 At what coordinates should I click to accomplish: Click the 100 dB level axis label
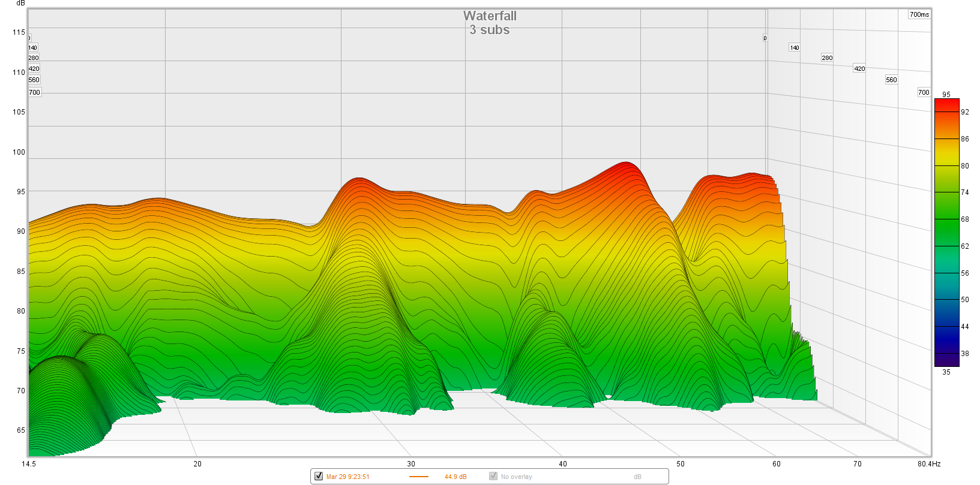point(19,152)
